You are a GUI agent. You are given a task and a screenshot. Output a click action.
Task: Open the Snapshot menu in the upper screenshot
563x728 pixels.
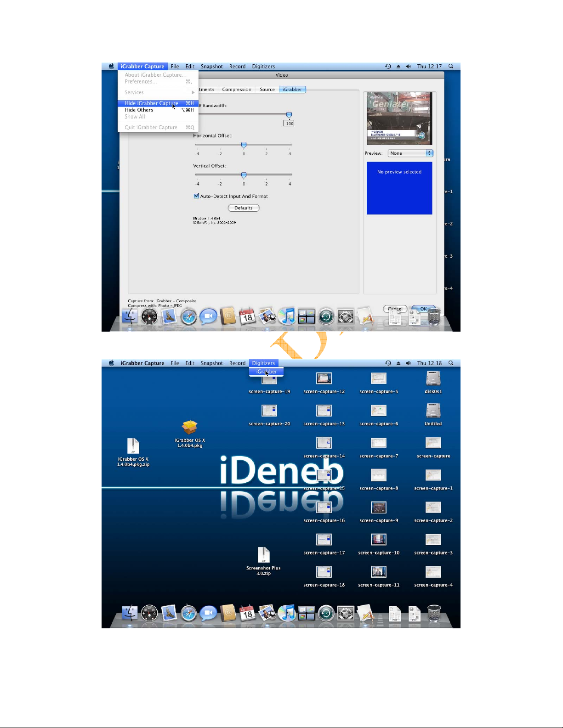[x=211, y=66]
